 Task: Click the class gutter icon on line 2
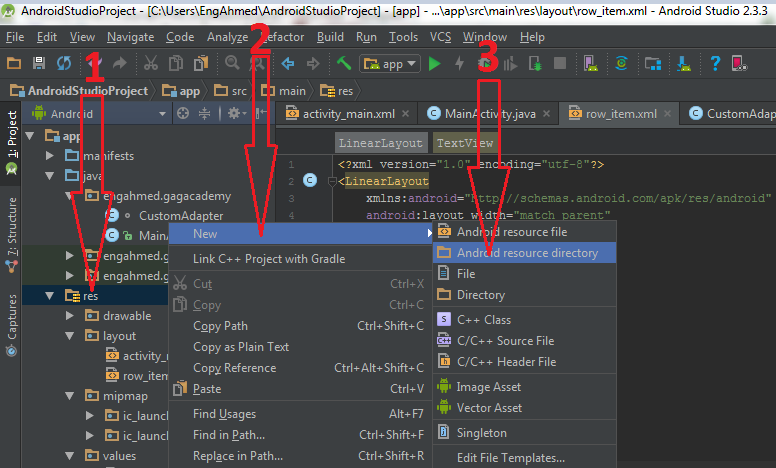(x=310, y=181)
